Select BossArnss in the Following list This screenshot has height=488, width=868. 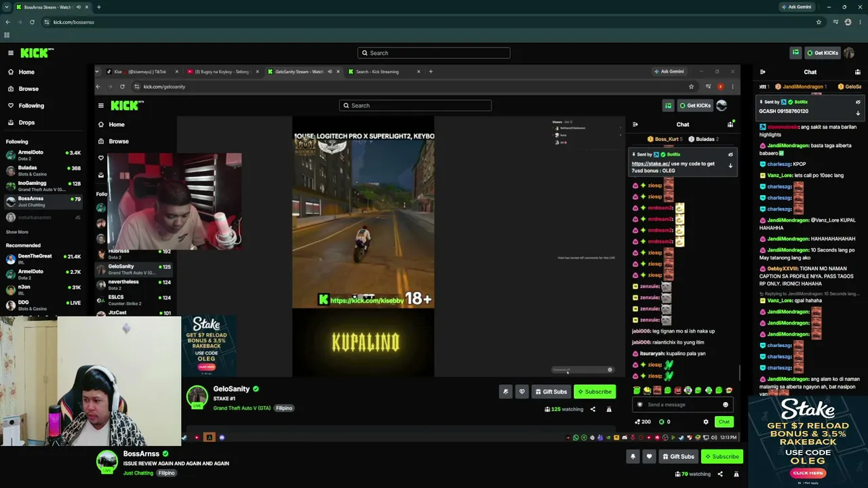tap(43, 201)
